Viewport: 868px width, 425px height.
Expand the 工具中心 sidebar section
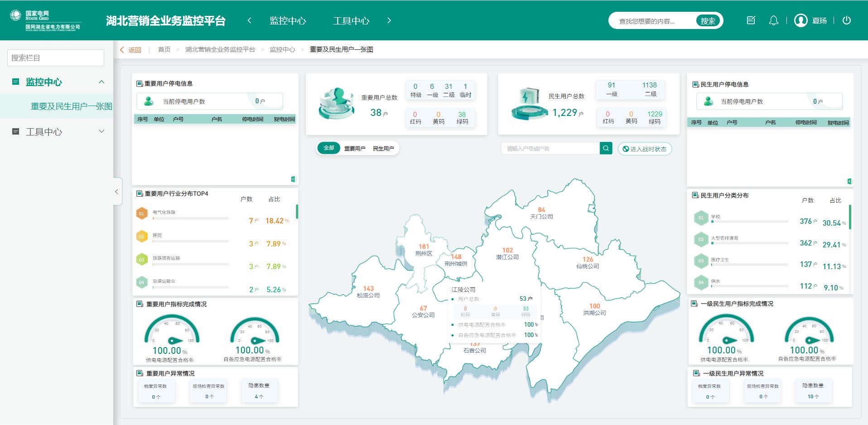101,131
